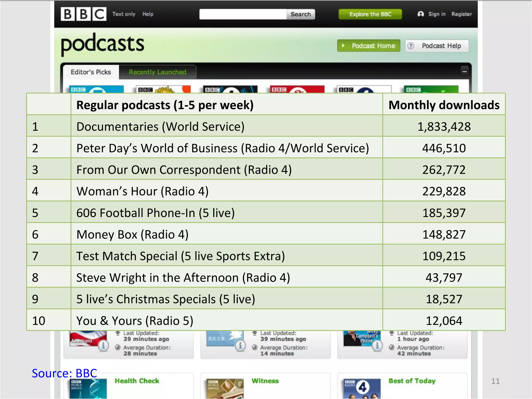
Task: Click the value '262,772'
Action: point(444,170)
